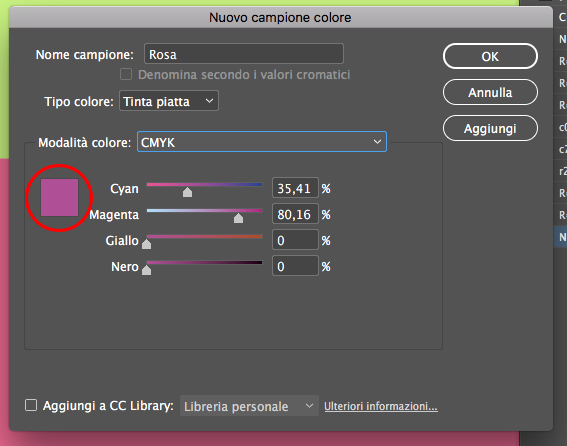The height and width of the screenshot is (446, 567).
Task: Click the Aggiungi button
Action: [490, 128]
